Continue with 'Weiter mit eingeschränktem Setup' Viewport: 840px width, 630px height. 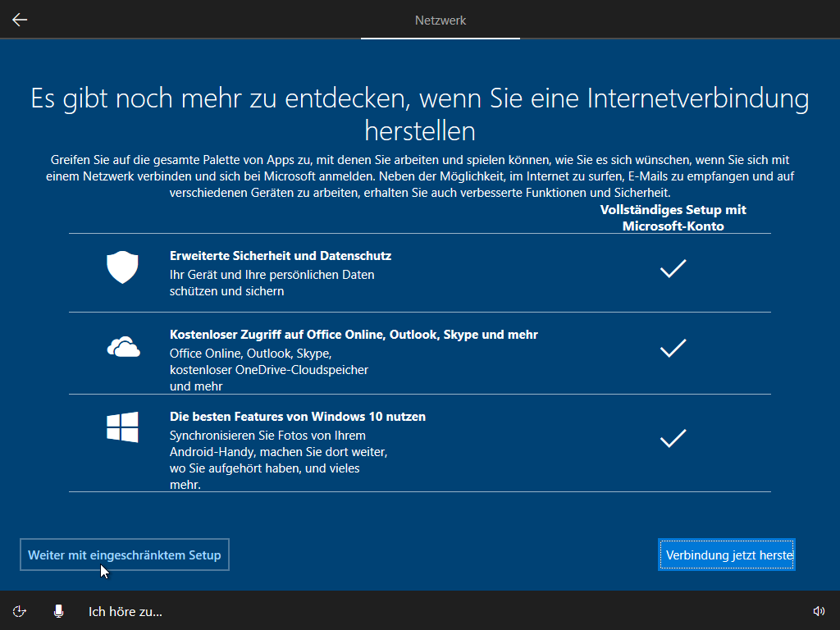tap(125, 555)
